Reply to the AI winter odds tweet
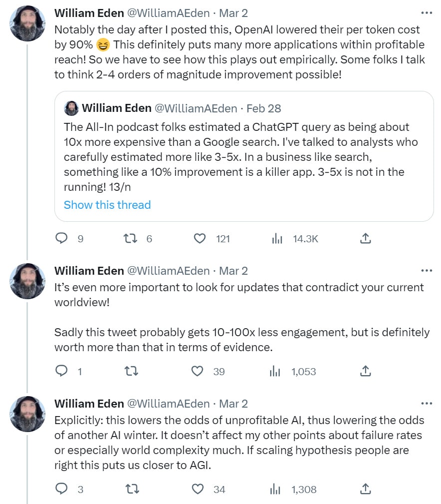The image size is (441, 504). pyautogui.click(x=61, y=489)
